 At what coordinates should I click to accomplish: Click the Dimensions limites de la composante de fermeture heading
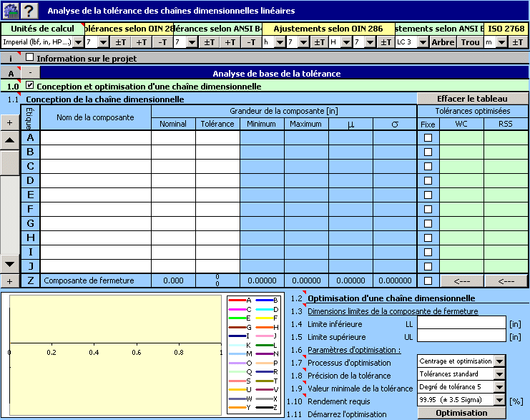[x=393, y=311]
